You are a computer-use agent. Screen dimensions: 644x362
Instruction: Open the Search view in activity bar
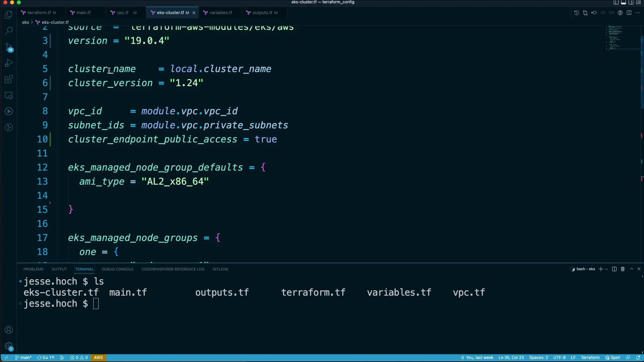[9, 31]
